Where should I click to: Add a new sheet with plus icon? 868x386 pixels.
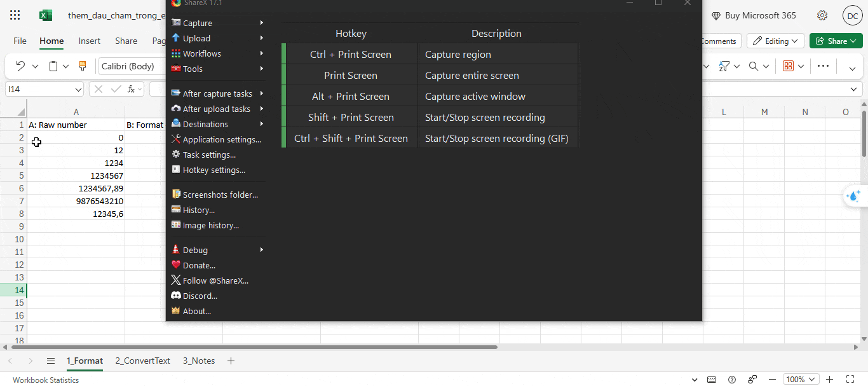click(x=231, y=361)
